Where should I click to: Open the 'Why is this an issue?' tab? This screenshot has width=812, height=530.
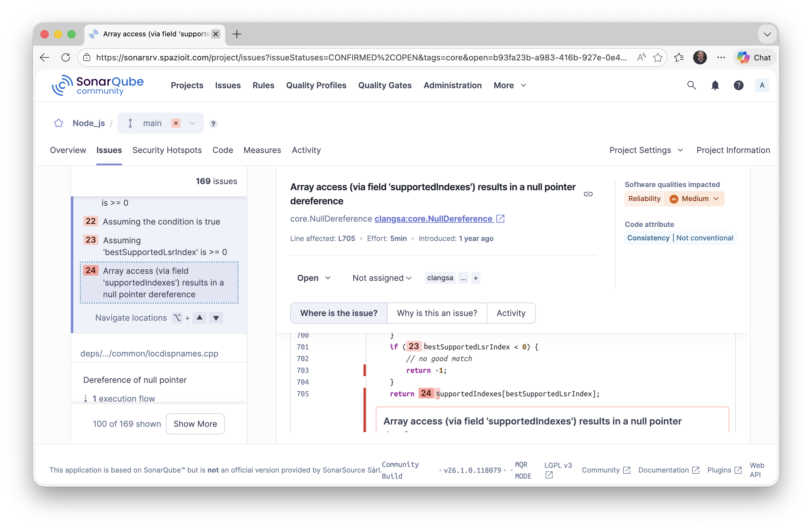(x=437, y=312)
